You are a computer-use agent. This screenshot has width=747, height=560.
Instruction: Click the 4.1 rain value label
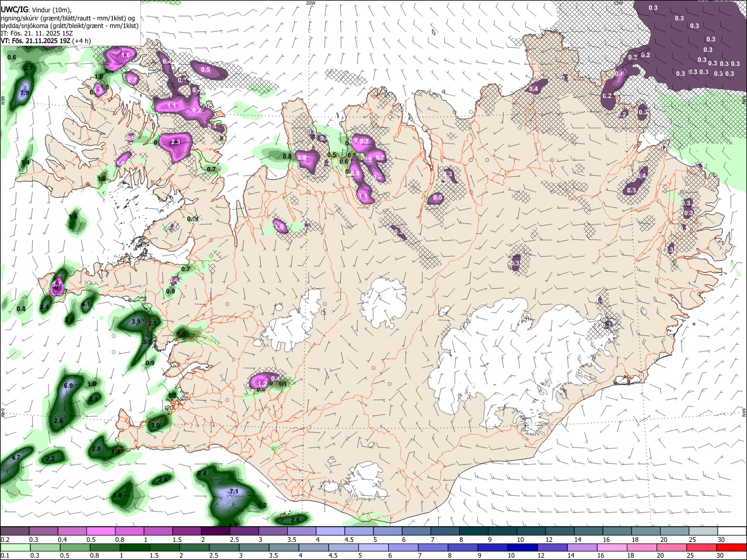click(x=86, y=304)
